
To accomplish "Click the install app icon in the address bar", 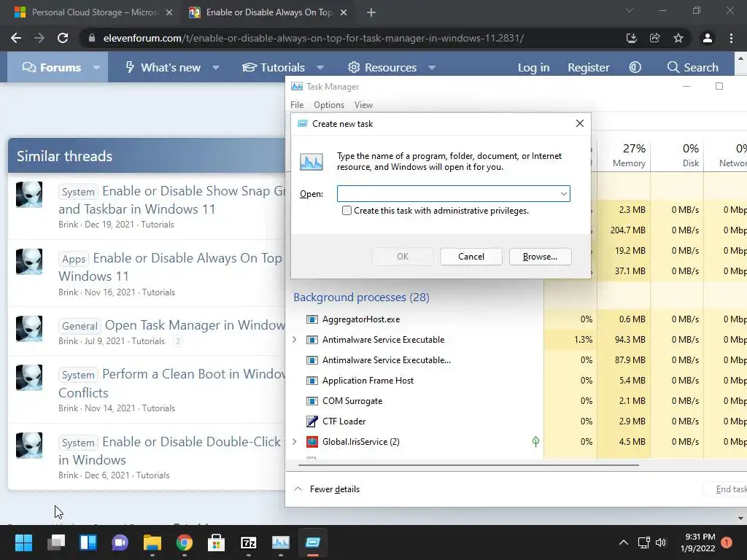I will pyautogui.click(x=632, y=38).
